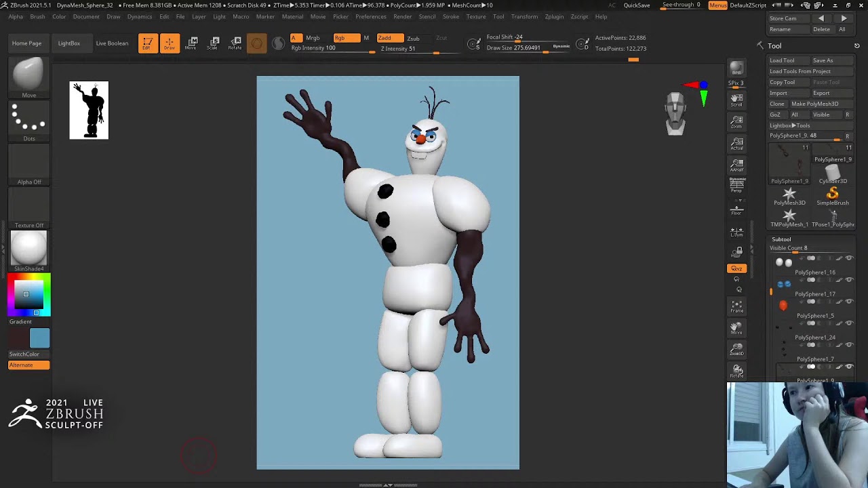Click the AAHalf icon
Image resolution: width=868 pixels, height=488 pixels.
736,165
